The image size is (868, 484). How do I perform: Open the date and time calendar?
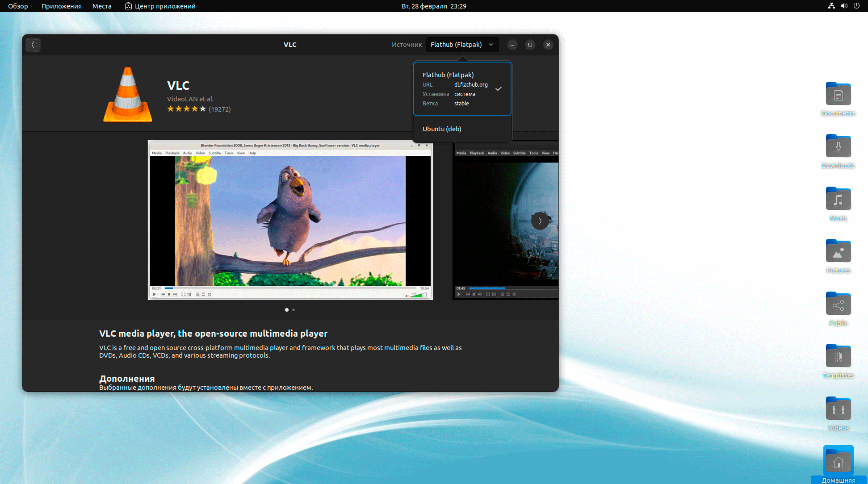click(433, 6)
